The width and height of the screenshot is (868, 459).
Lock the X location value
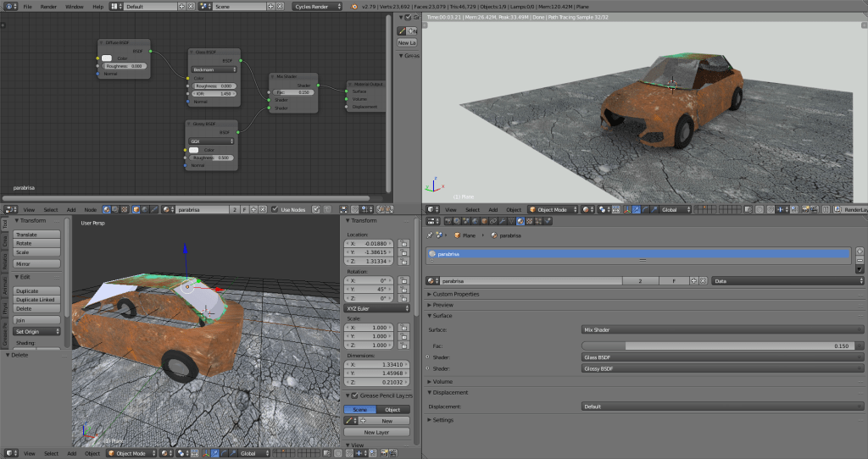coord(404,243)
